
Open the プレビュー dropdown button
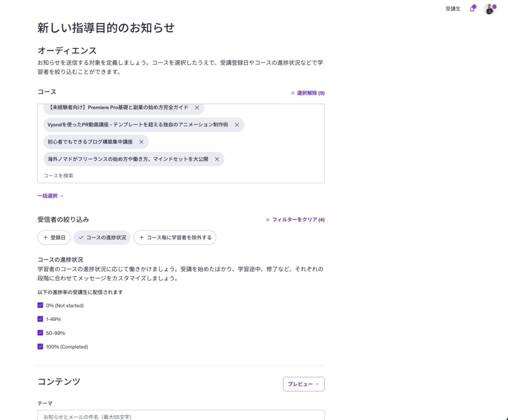pos(303,384)
